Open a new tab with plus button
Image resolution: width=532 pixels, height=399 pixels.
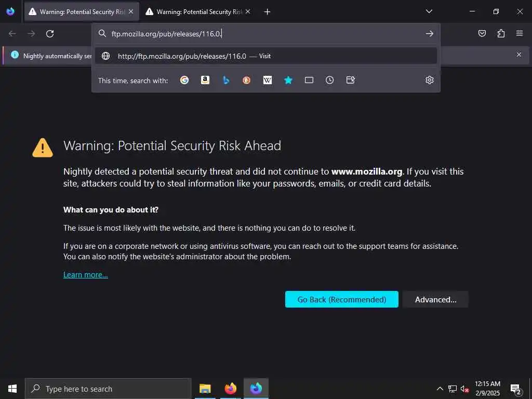point(267,12)
